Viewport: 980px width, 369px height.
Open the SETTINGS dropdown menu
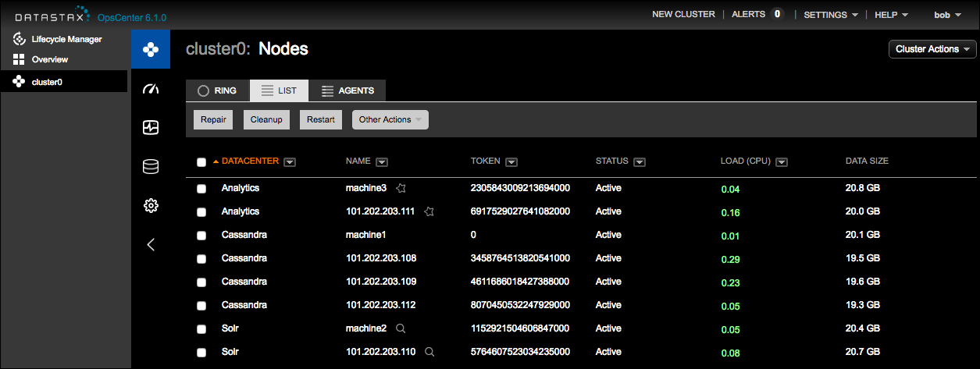click(831, 15)
